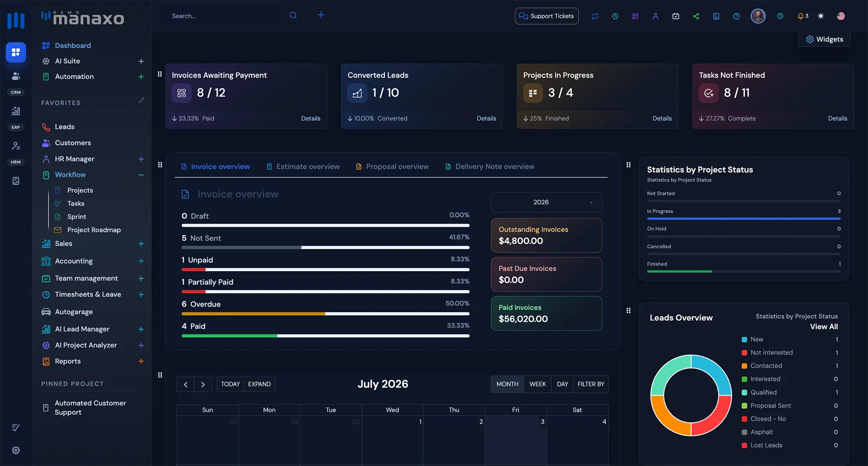Go to next month with right arrow
The image size is (868, 466).
(203, 384)
